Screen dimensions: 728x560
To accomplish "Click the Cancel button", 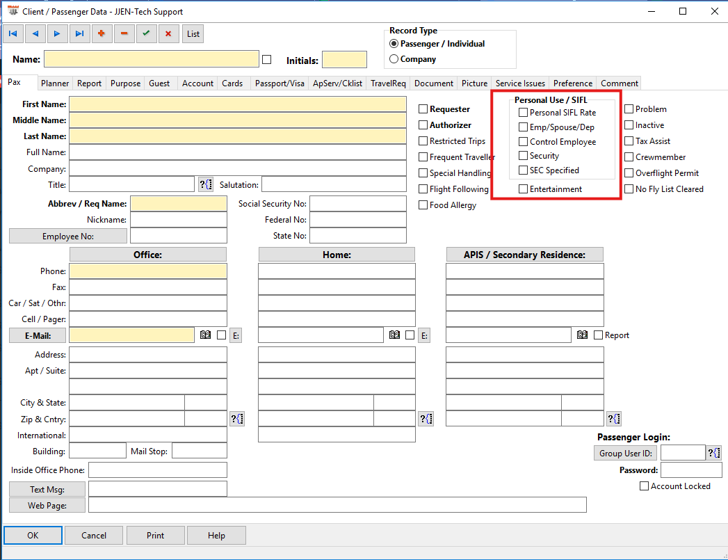I will point(94,536).
